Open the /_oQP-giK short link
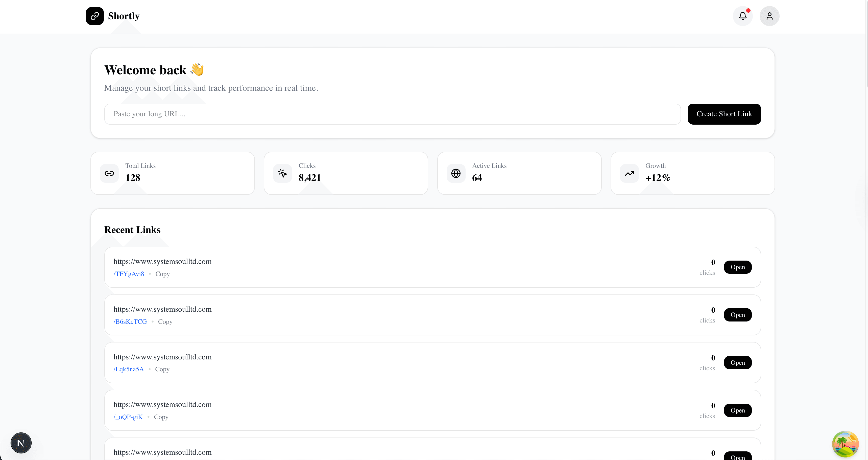The image size is (868, 460). pyautogui.click(x=128, y=417)
